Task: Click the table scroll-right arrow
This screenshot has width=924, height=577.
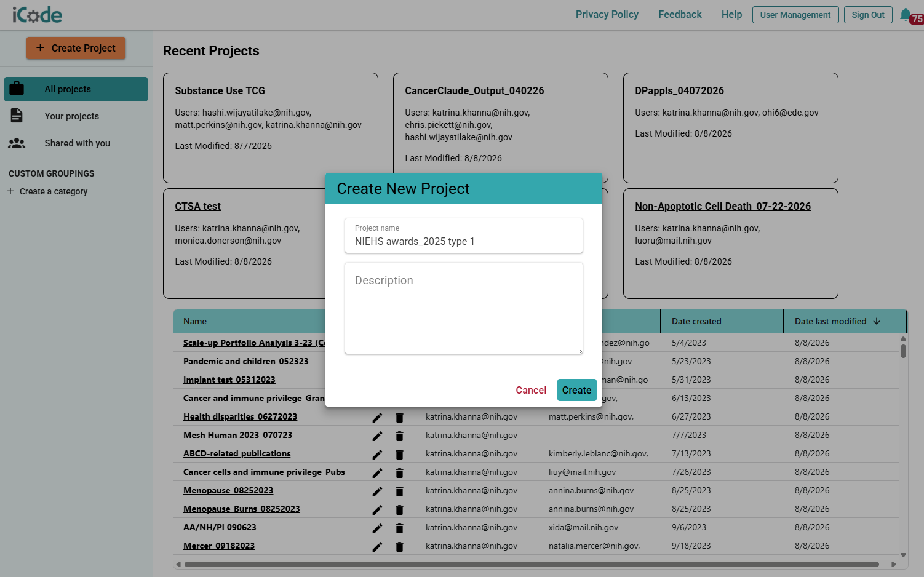Action: (x=894, y=564)
